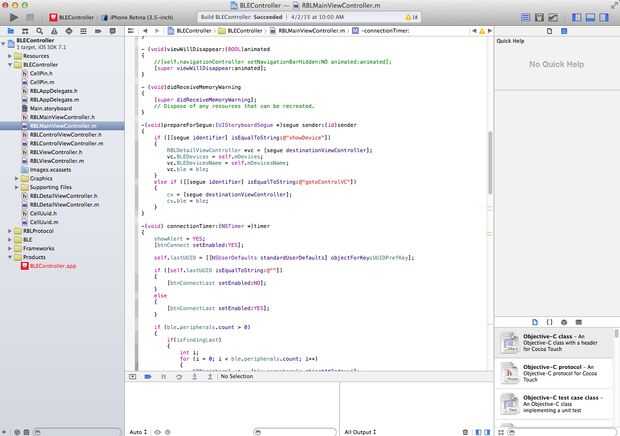The height and width of the screenshot is (436, 620).
Task: Open the Issue navigator warning tab
Action: click(54, 31)
